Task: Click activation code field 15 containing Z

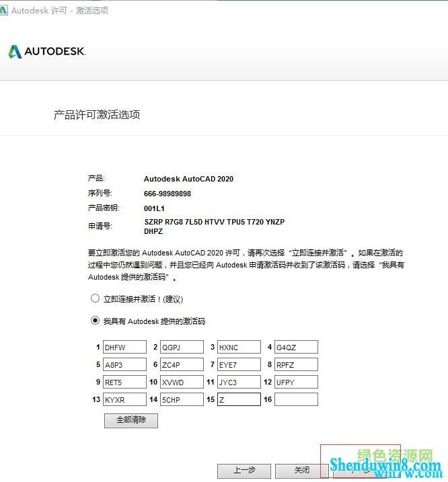Action: coord(239,399)
